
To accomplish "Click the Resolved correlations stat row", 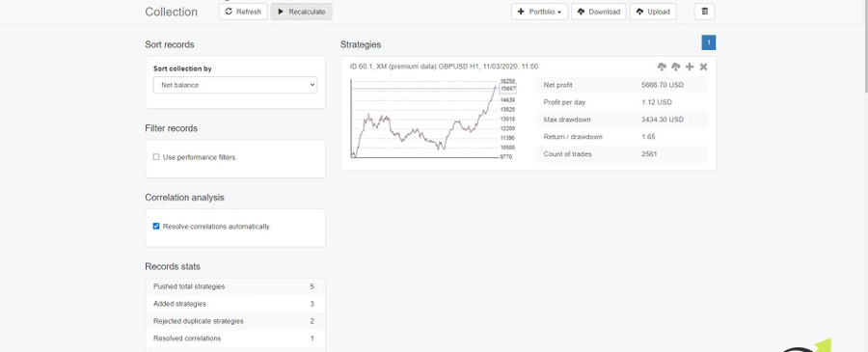I will [x=235, y=338].
